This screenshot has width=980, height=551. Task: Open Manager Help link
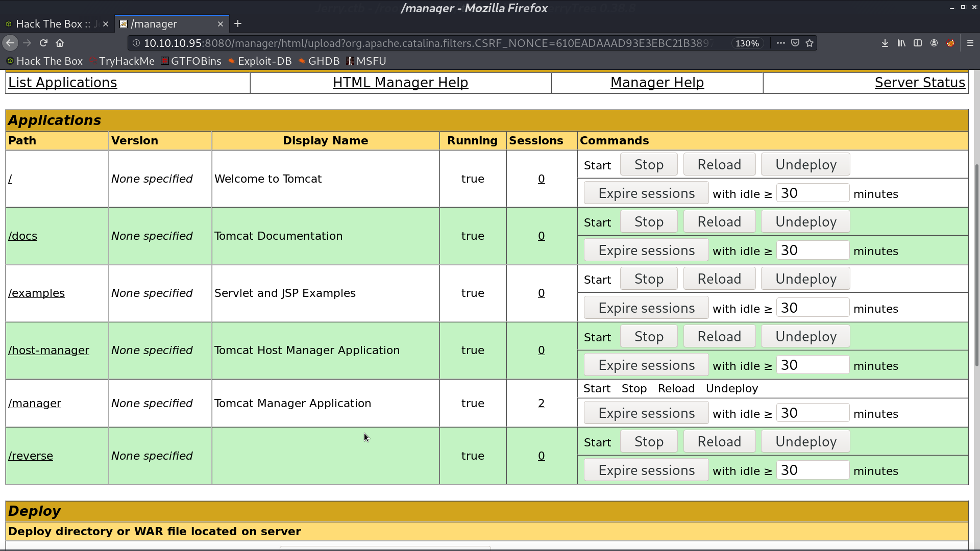click(657, 83)
